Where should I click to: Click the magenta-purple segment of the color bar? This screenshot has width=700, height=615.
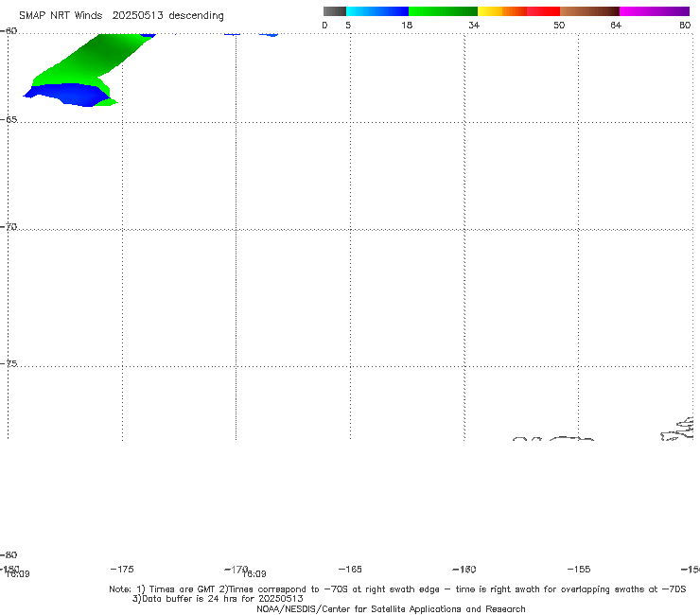point(655,11)
